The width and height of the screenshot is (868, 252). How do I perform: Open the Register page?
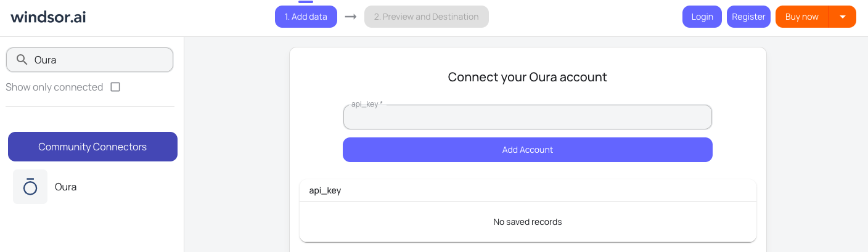tap(748, 17)
